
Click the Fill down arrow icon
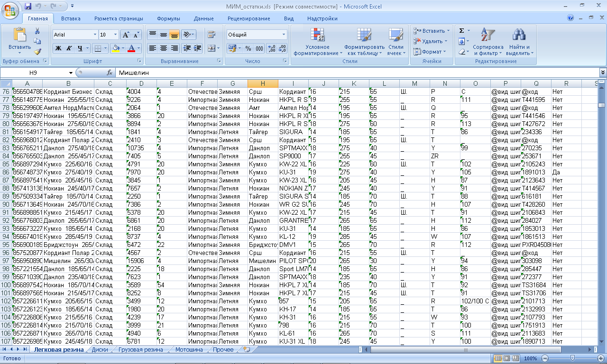click(461, 41)
